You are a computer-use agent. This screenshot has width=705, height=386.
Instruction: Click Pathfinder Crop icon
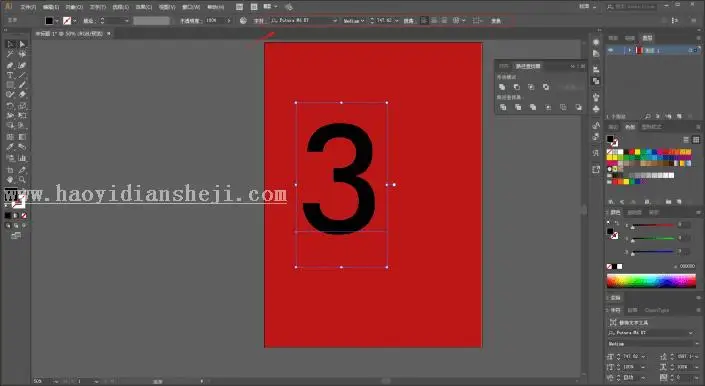[548, 107]
